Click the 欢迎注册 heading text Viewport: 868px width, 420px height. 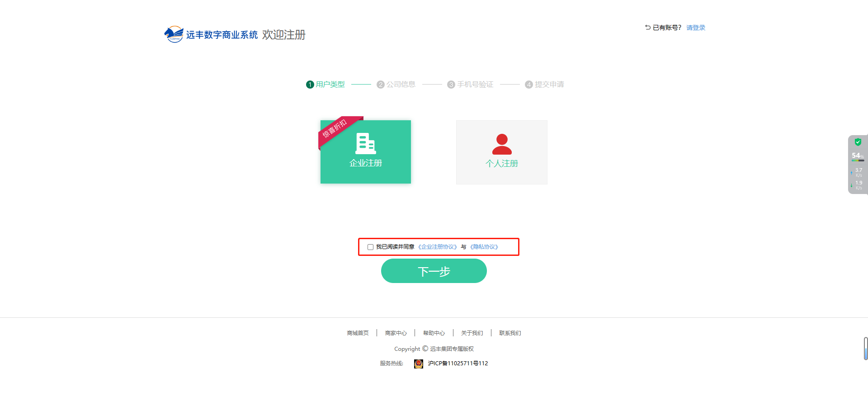(x=284, y=35)
